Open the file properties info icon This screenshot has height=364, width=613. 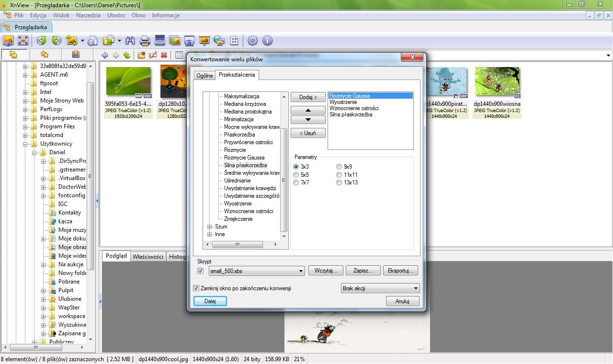(x=92, y=41)
